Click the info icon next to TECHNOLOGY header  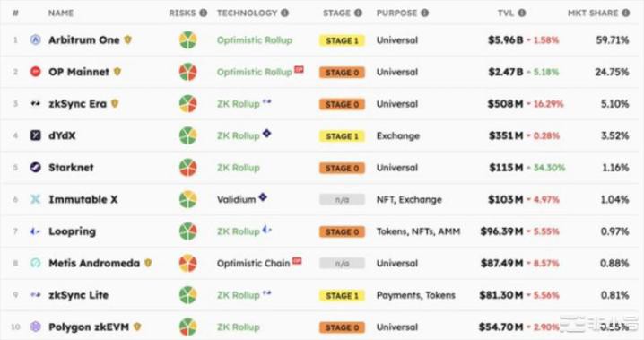(284, 13)
